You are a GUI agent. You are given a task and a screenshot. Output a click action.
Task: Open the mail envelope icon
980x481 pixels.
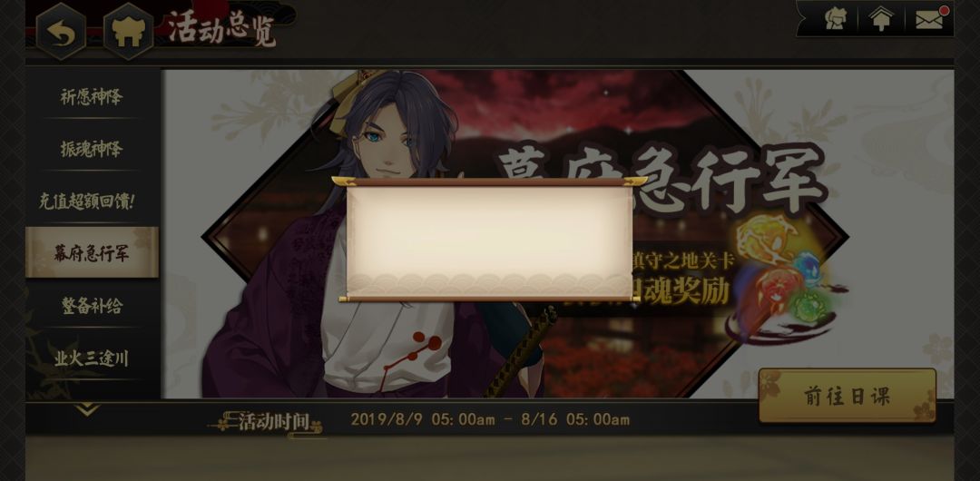(x=929, y=20)
